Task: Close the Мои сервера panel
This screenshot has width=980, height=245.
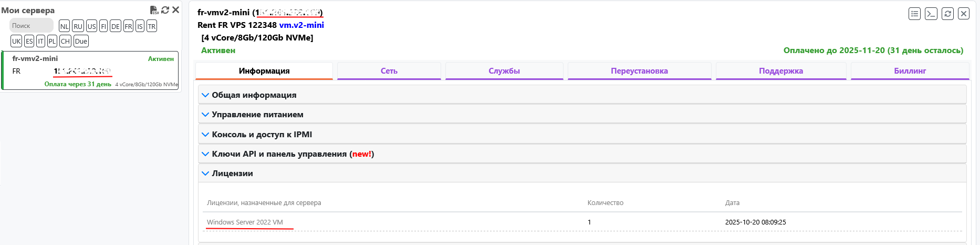Action: click(175, 10)
